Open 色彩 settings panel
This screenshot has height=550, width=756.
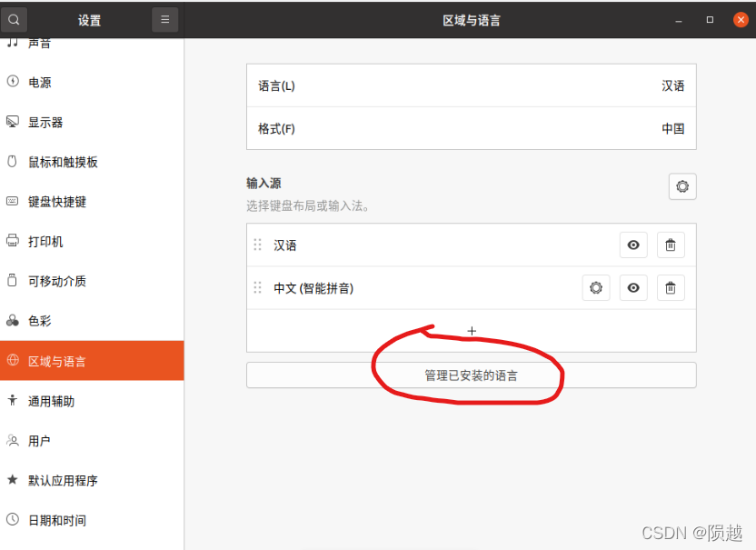pyautogui.click(x=92, y=320)
